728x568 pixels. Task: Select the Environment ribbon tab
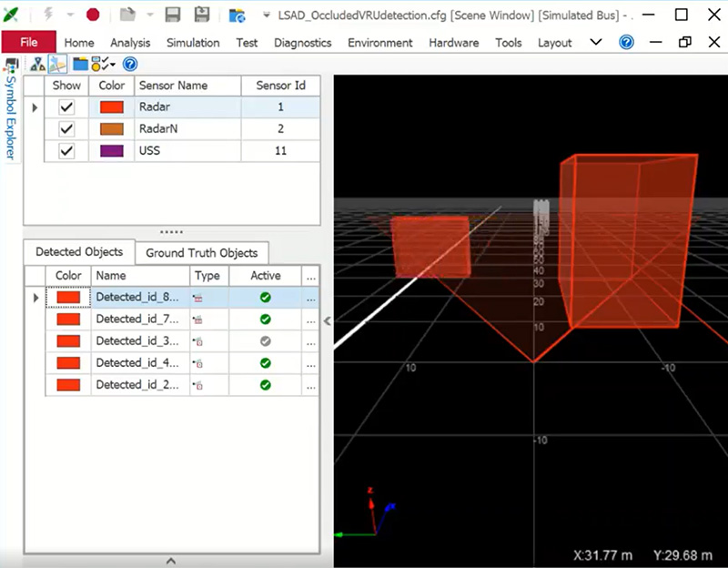[x=379, y=43]
